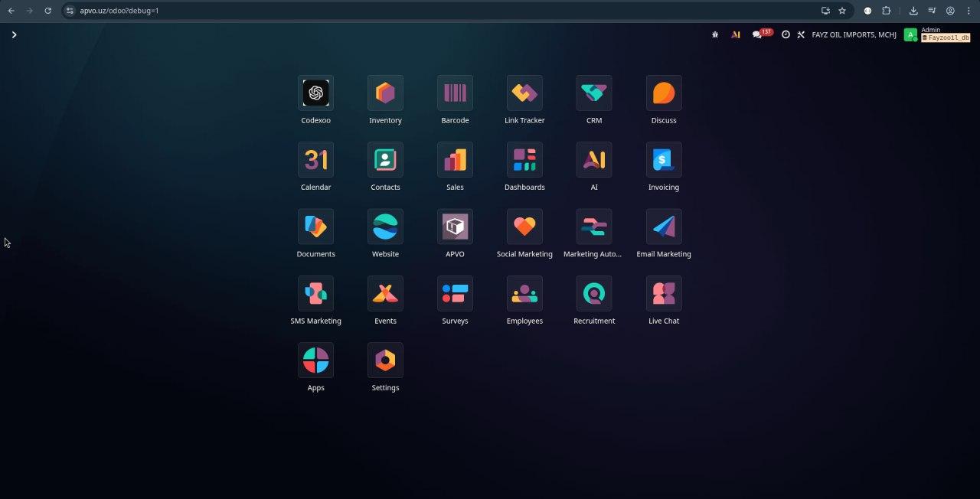Bookmark this page with star icon
980x499 pixels.
[x=842, y=11]
